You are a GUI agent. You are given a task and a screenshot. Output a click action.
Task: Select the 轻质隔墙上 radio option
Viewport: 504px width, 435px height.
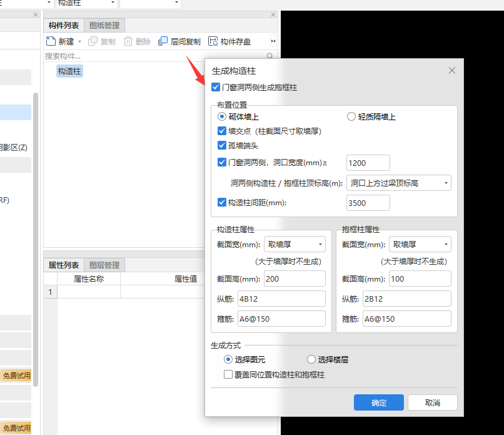(x=351, y=116)
